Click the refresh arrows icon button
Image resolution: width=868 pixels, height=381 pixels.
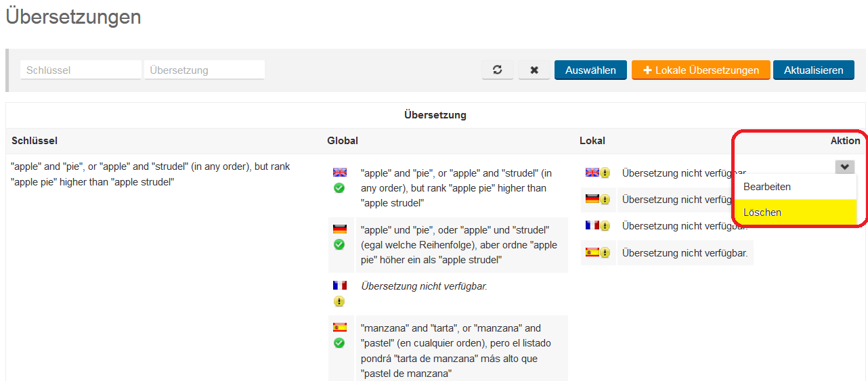pyautogui.click(x=498, y=70)
